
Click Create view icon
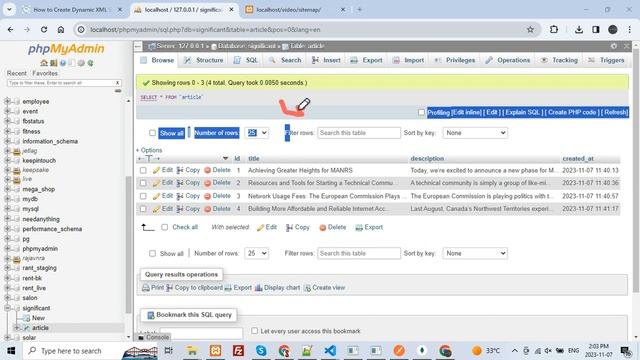click(x=307, y=288)
